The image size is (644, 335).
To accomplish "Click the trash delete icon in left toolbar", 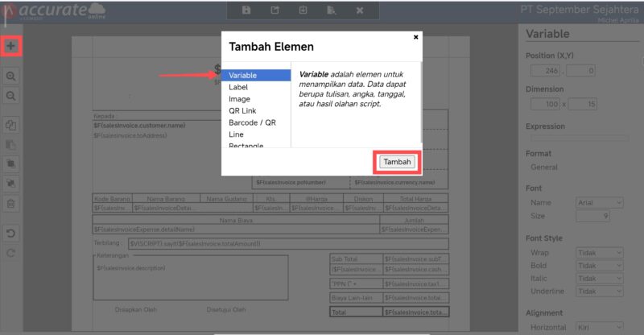I will [x=11, y=204].
